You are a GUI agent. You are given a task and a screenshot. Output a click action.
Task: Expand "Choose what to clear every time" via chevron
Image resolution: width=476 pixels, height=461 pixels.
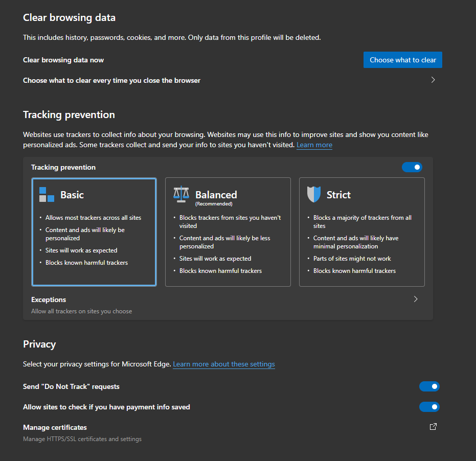[433, 80]
